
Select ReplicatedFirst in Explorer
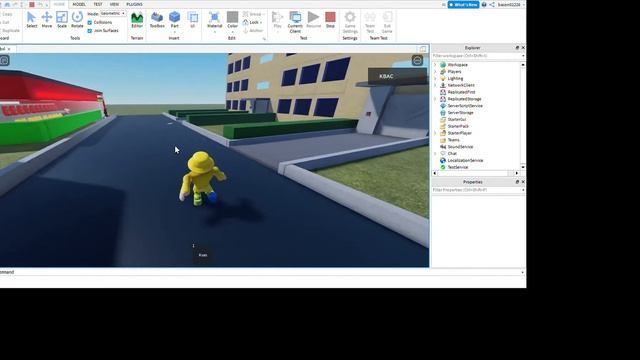coord(461,92)
